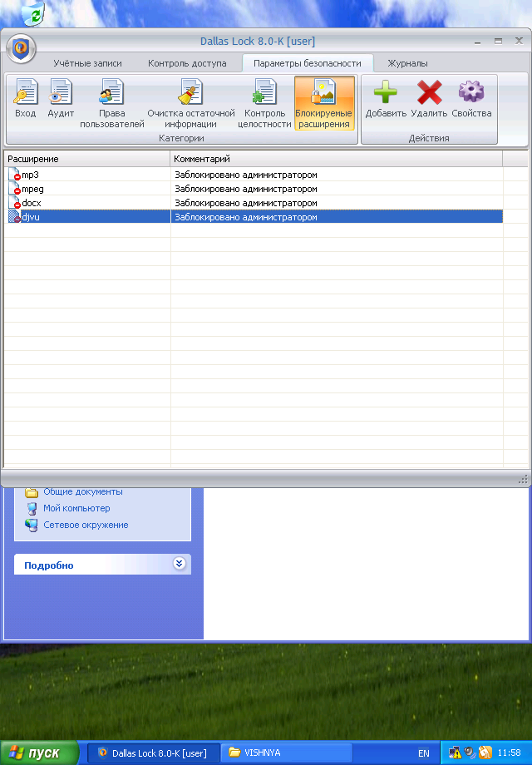Open Очистка остаточной информации category
The height and width of the screenshot is (765, 532).
coord(190,103)
